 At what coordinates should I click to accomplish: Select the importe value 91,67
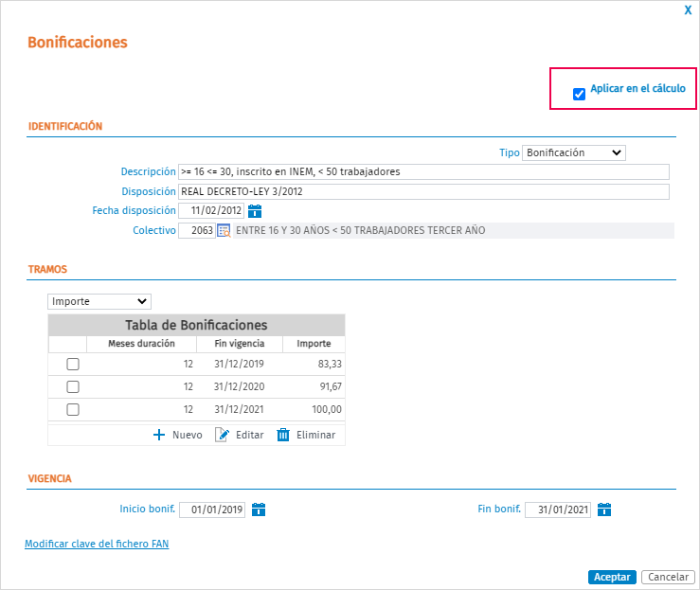tap(331, 386)
